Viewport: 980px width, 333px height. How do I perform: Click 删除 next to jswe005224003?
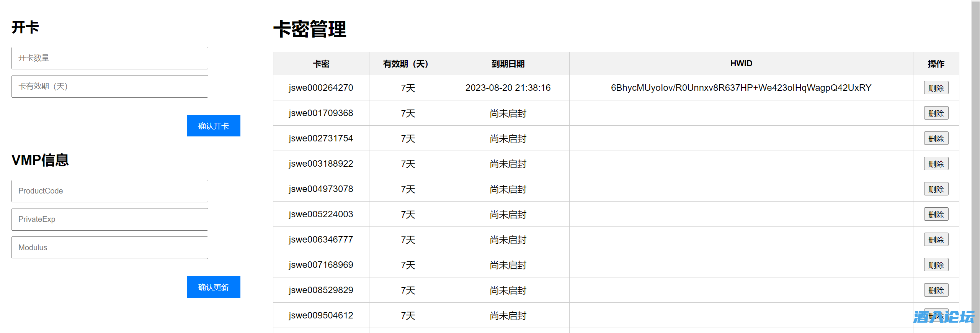[x=936, y=215]
